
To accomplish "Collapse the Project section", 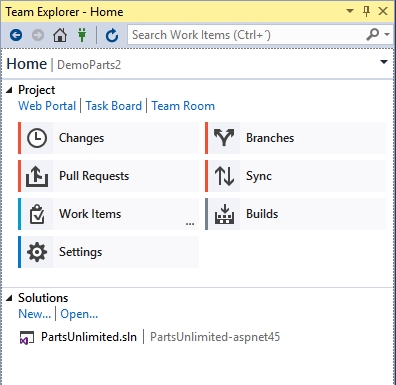I will point(10,90).
